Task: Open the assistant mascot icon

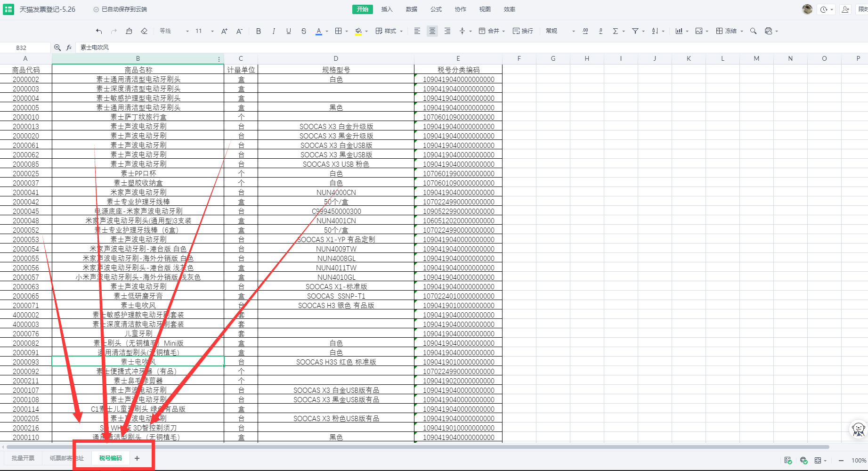Action: click(858, 429)
